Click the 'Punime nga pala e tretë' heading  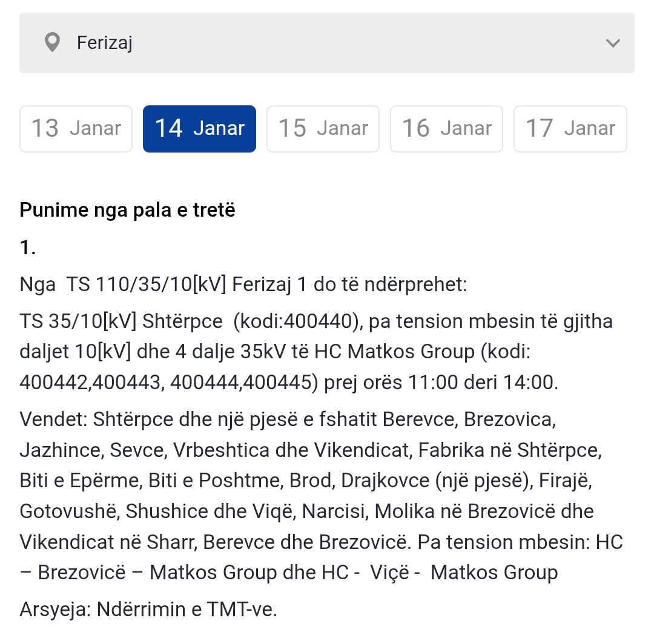click(x=127, y=210)
